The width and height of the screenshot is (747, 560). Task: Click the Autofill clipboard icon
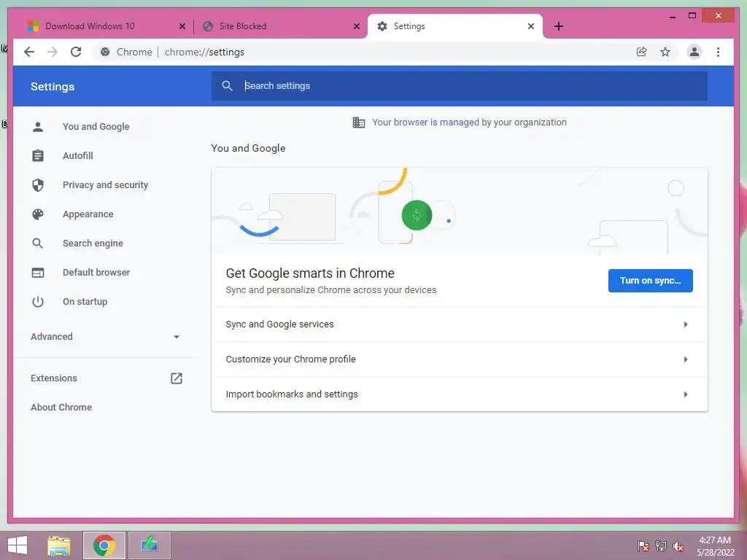38,156
